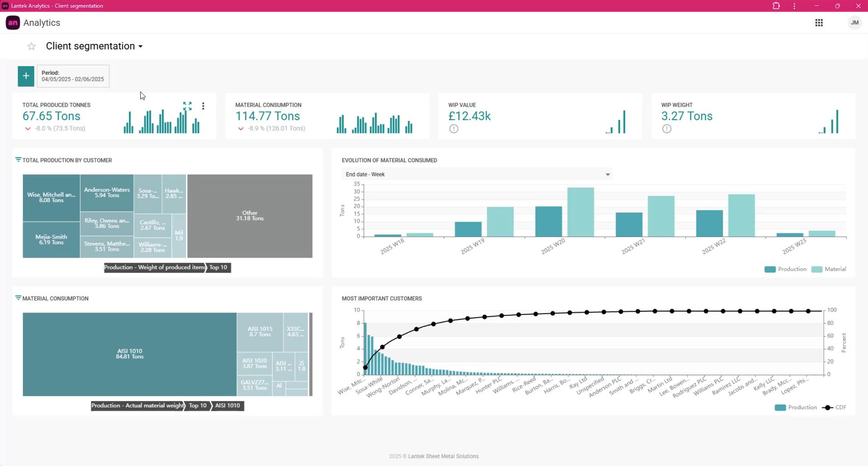
Task: Open the End date - Week dropdown
Action: tap(477, 174)
